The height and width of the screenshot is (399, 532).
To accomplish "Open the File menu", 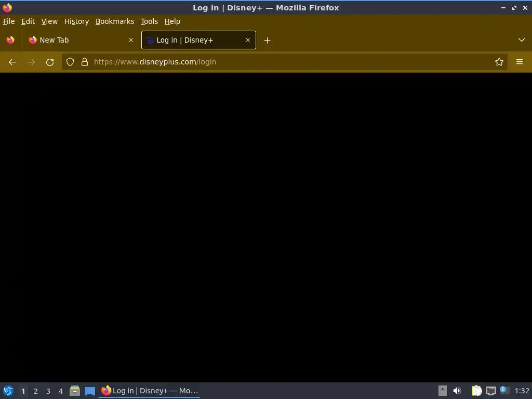I will click(x=9, y=21).
